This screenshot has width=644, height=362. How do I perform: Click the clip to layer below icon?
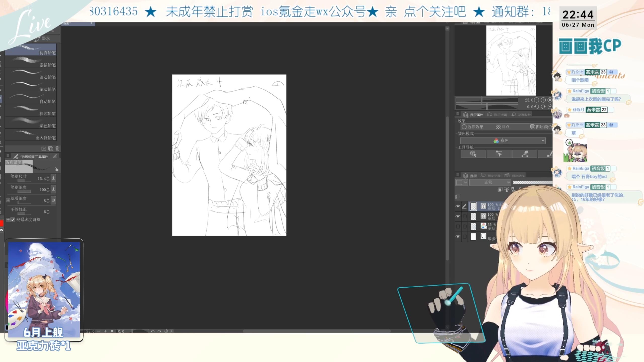point(500,190)
